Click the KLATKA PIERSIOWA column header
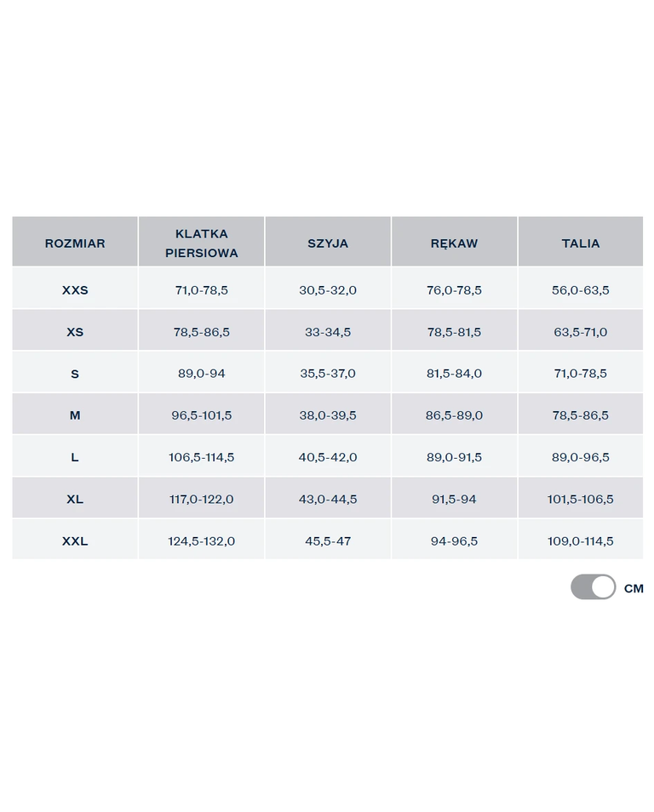The width and height of the screenshot is (654, 812). click(x=202, y=243)
